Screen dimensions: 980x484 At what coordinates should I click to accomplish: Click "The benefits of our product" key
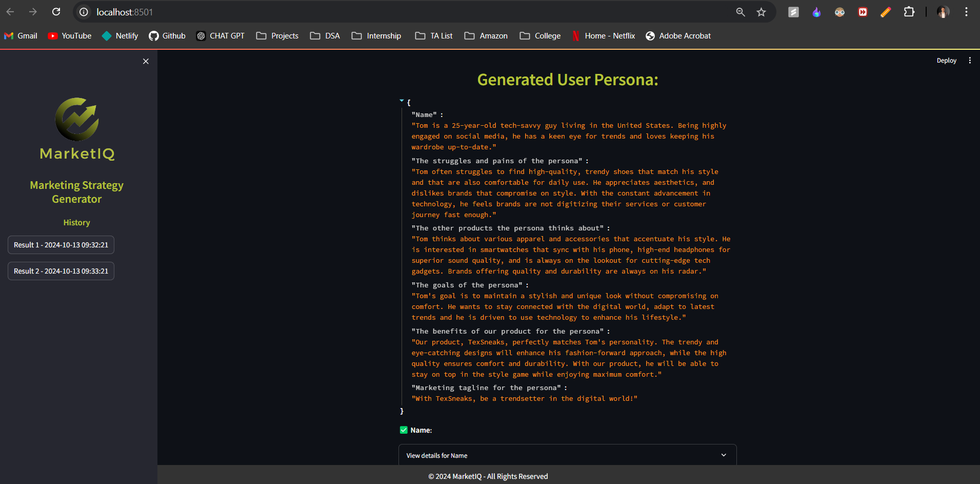[508, 332]
